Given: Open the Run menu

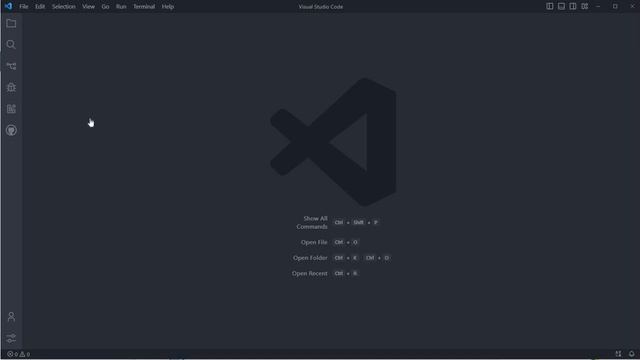Looking at the screenshot, I should point(121,7).
